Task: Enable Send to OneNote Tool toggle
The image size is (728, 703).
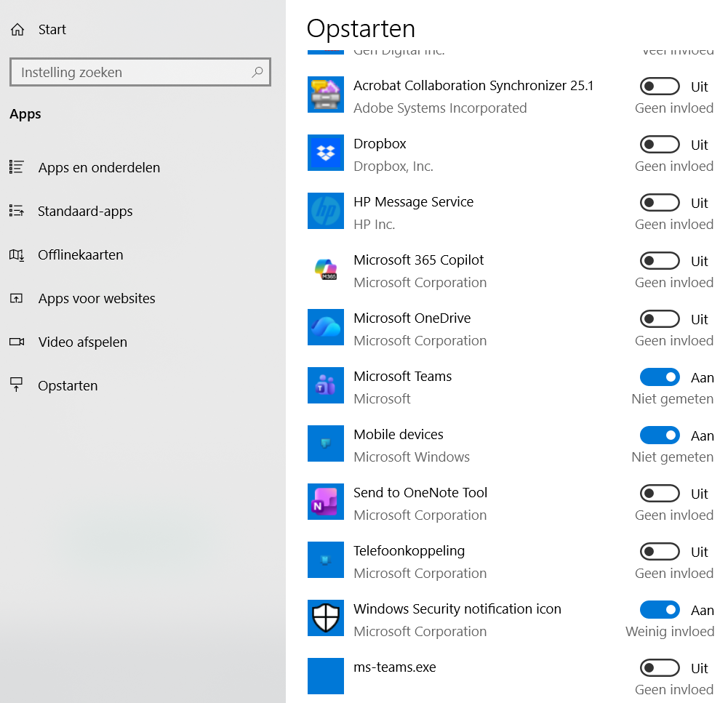Action: pyautogui.click(x=660, y=493)
